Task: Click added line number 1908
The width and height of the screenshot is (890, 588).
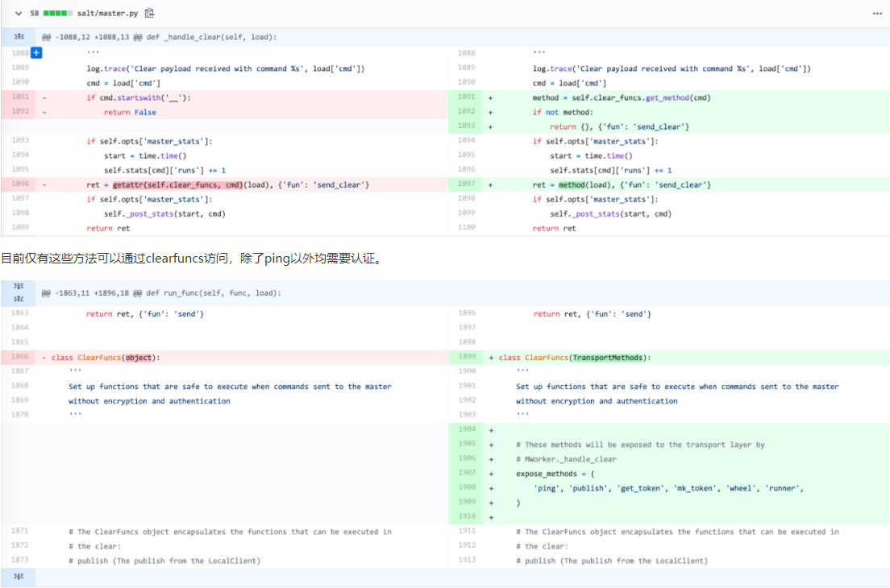Action: tap(467, 487)
